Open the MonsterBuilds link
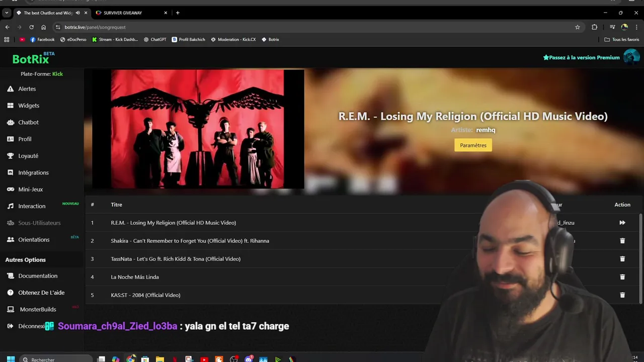Screen dimensions: 644x362 click(38, 309)
